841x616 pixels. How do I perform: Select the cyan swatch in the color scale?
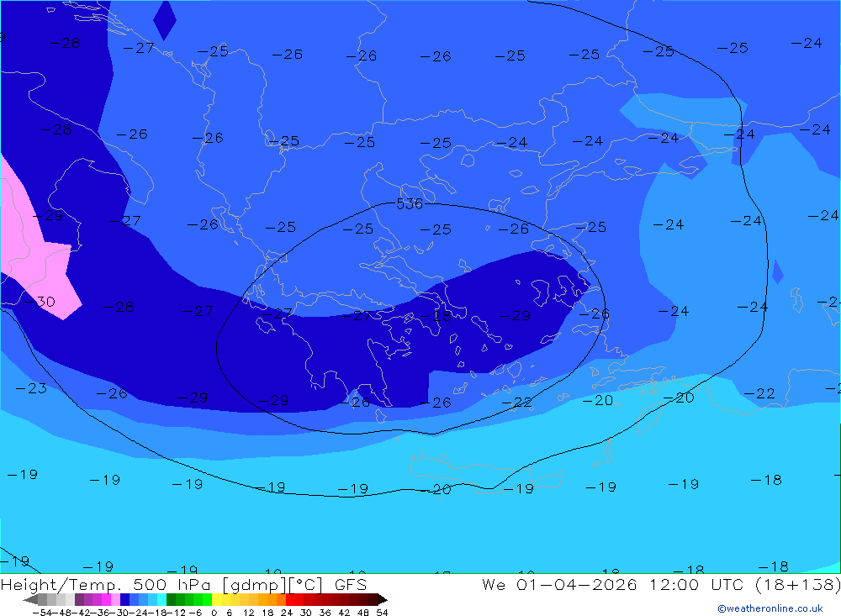click(161, 599)
